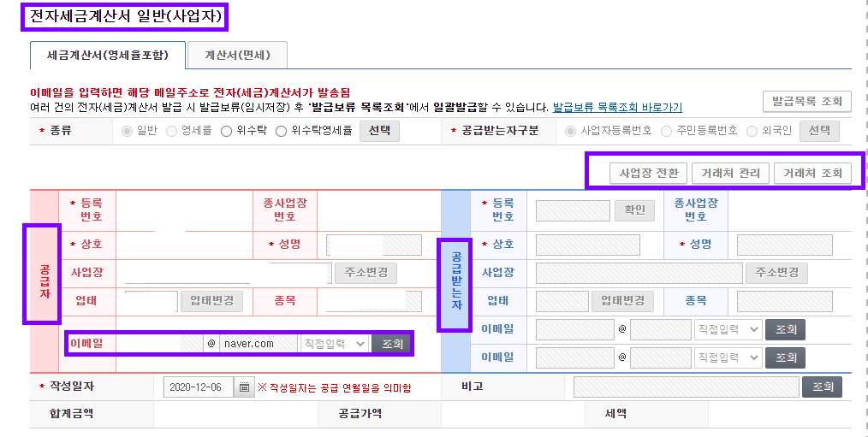
Task: Open 거래처 조회 button
Action: (812, 173)
